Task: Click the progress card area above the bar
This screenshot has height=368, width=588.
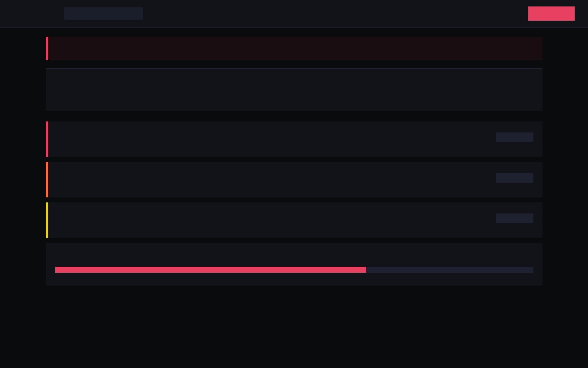Action: coord(294,254)
